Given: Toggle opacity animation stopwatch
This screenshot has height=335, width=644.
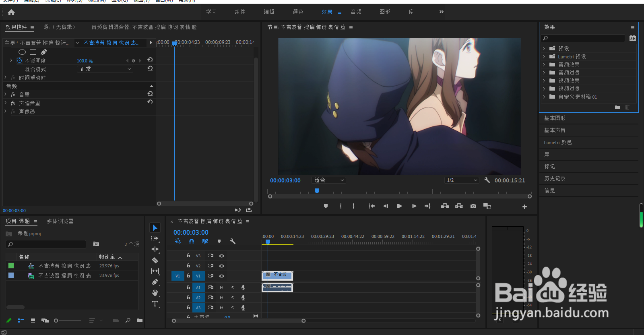Looking at the screenshot, I should click(19, 60).
